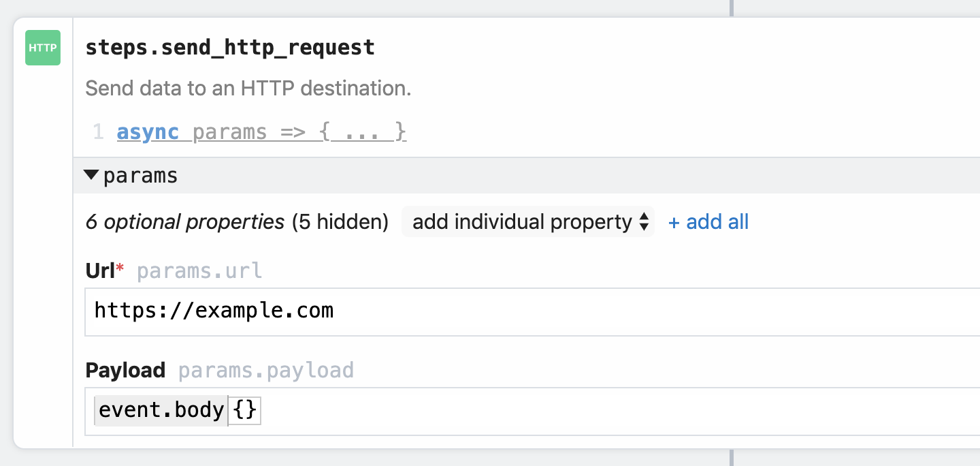Click the params.url placeholder label

point(199,270)
